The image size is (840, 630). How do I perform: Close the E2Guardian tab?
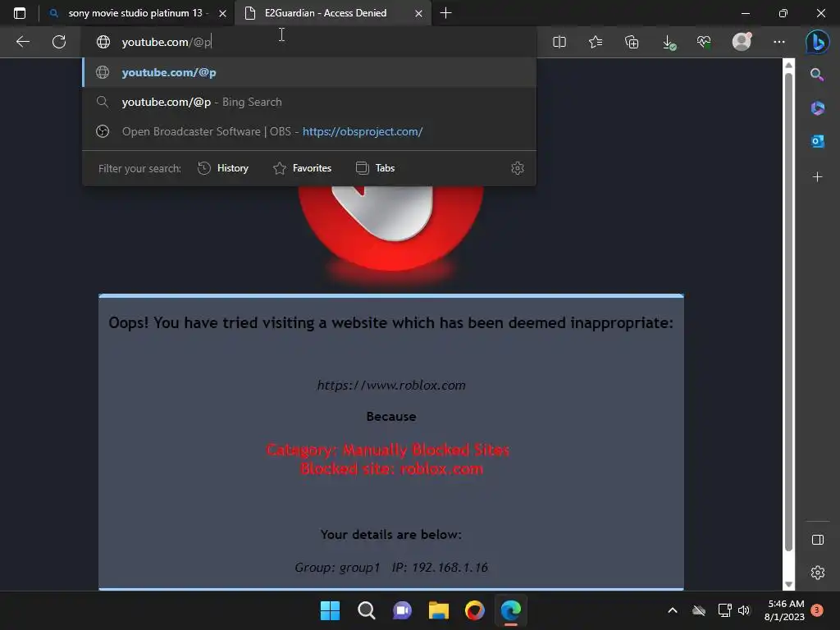(419, 13)
